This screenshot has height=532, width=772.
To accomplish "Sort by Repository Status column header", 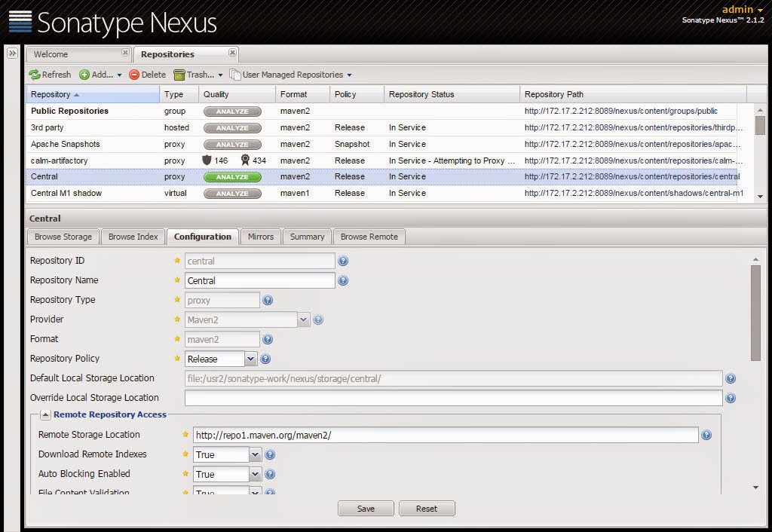I will 452,94.
